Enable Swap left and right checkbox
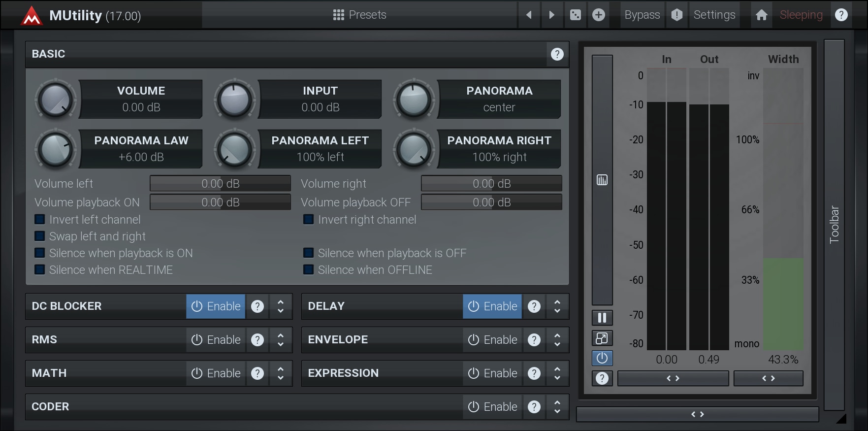This screenshot has width=868, height=431. coord(40,236)
